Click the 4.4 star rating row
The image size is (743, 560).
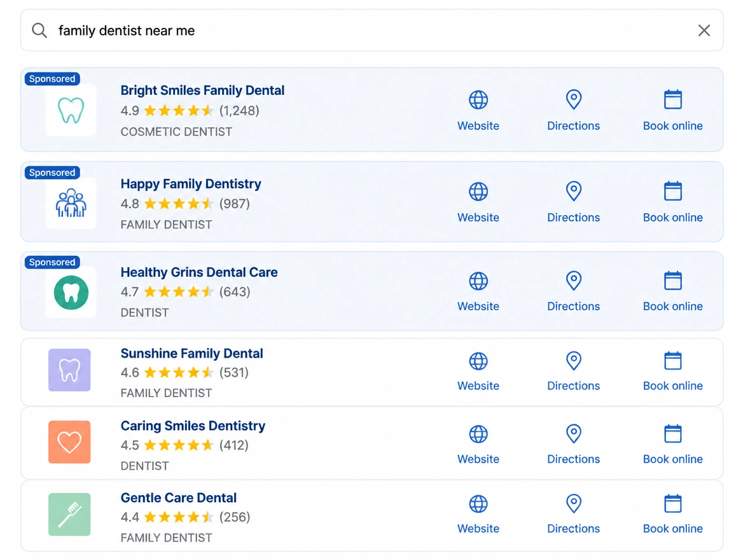pyautogui.click(x=185, y=517)
